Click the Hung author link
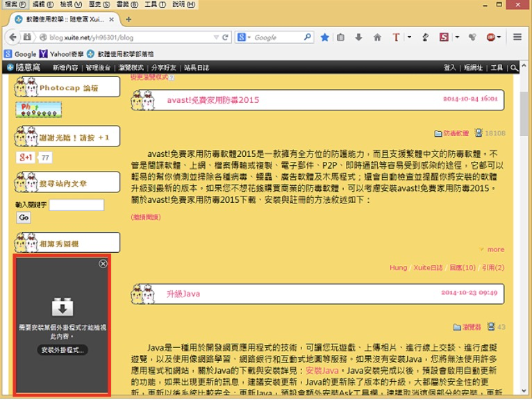Screen dimensions: 532x400 pyautogui.click(x=399, y=267)
